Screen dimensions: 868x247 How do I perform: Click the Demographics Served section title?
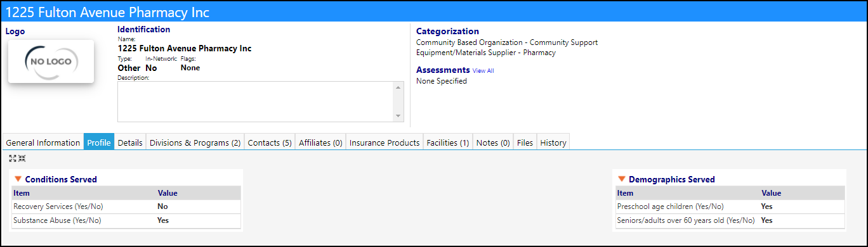(672, 179)
